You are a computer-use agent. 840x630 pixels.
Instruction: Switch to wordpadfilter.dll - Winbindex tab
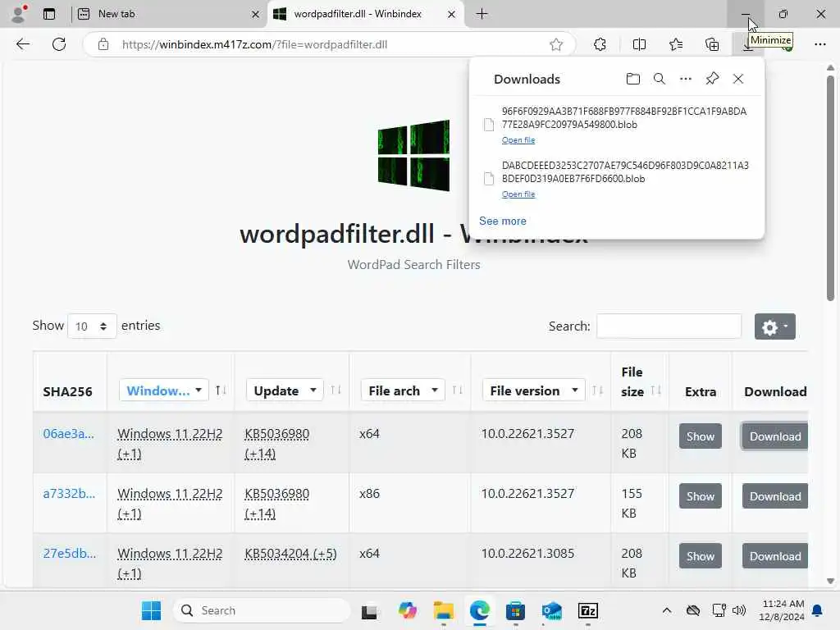point(365,14)
